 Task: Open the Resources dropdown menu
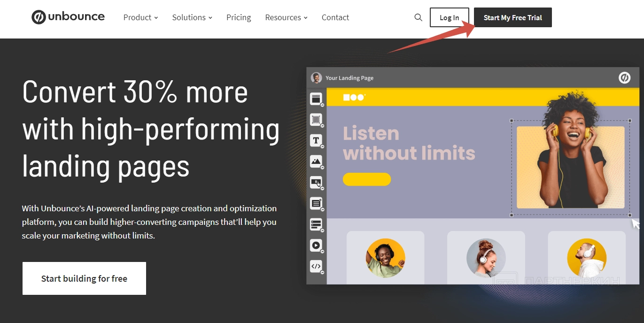click(286, 17)
